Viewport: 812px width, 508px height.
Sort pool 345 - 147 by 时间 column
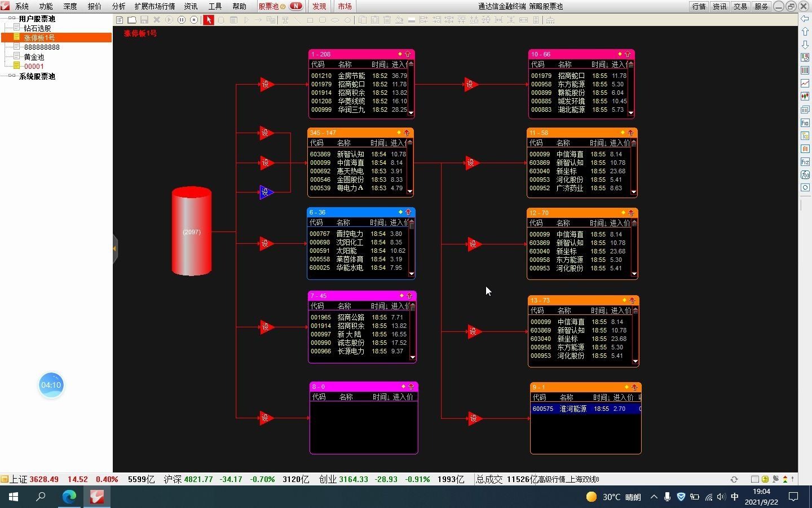pyautogui.click(x=378, y=143)
